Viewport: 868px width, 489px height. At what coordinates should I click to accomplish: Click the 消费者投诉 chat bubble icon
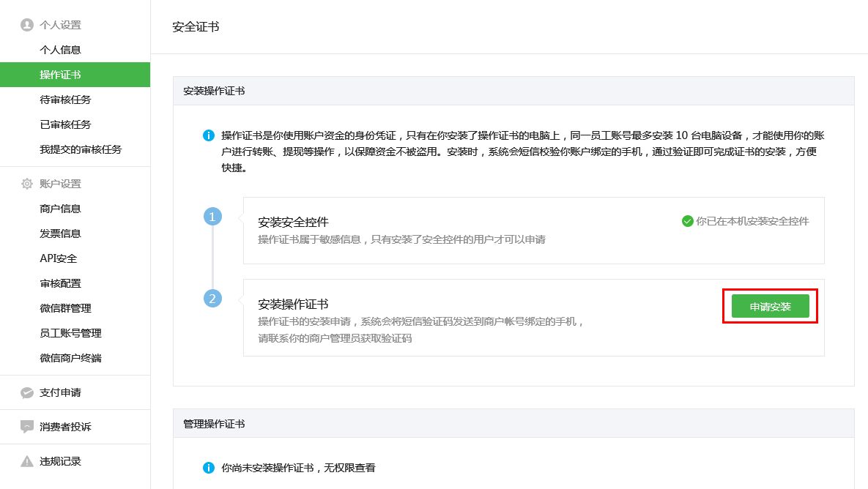pyautogui.click(x=27, y=427)
